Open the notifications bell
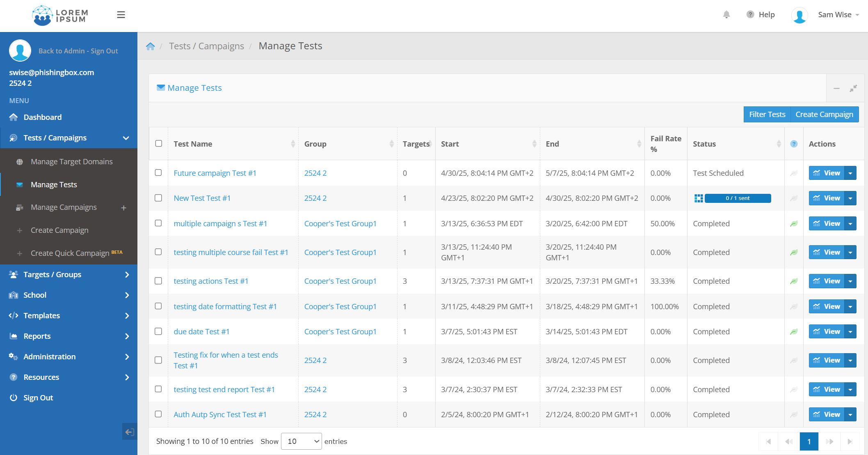Image resolution: width=868 pixels, height=455 pixels. point(726,15)
